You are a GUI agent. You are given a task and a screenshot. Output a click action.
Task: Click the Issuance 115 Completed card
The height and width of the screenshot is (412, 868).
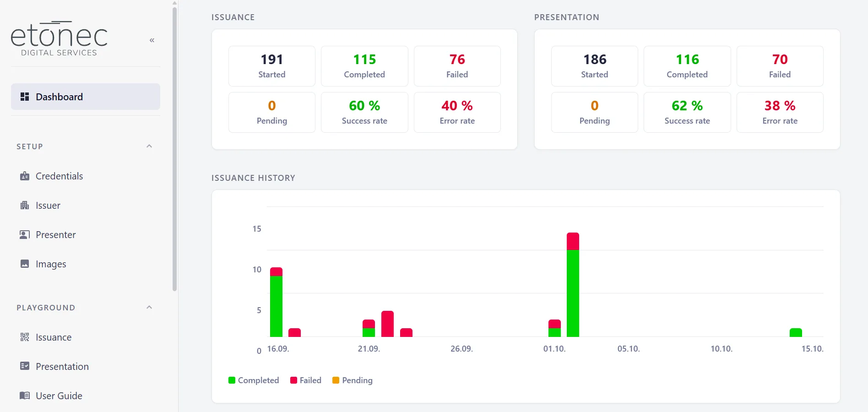pyautogui.click(x=364, y=66)
